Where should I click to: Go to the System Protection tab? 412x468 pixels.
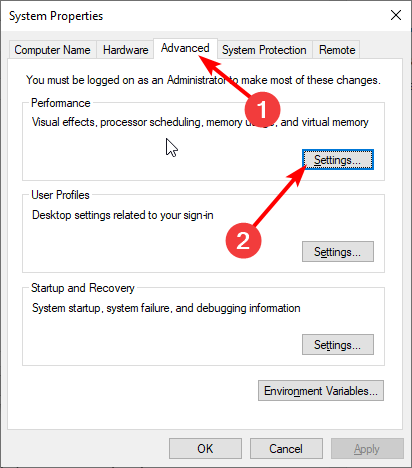264,50
